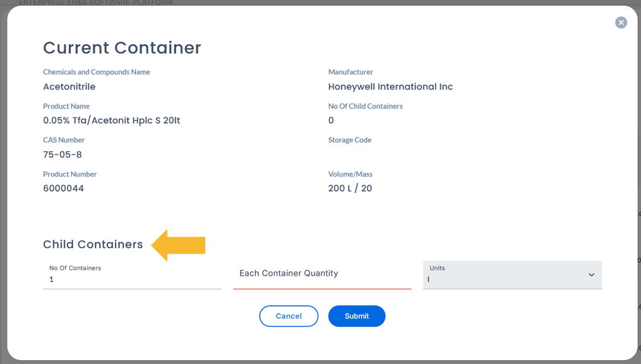The width and height of the screenshot is (641, 364).
Task: Close the Current Container dialog
Action: click(621, 23)
